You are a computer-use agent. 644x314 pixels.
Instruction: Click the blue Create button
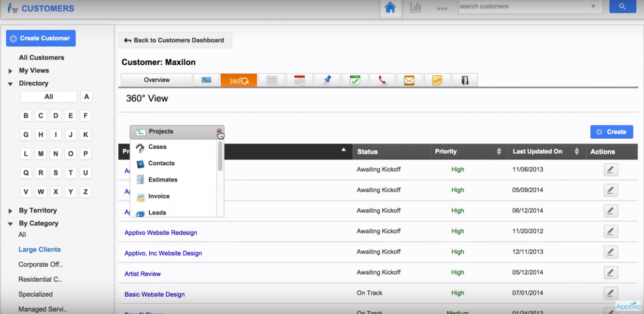[612, 131]
